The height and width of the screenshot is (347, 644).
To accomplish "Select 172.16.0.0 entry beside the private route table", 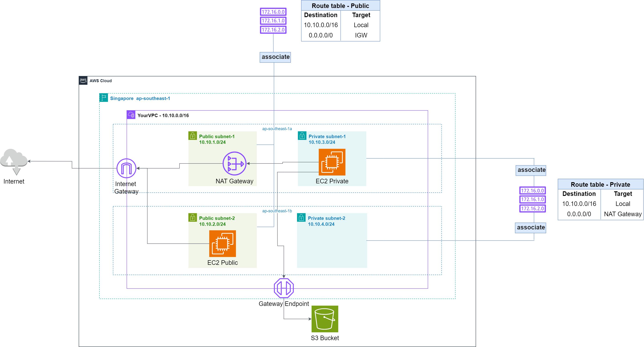I will (532, 191).
